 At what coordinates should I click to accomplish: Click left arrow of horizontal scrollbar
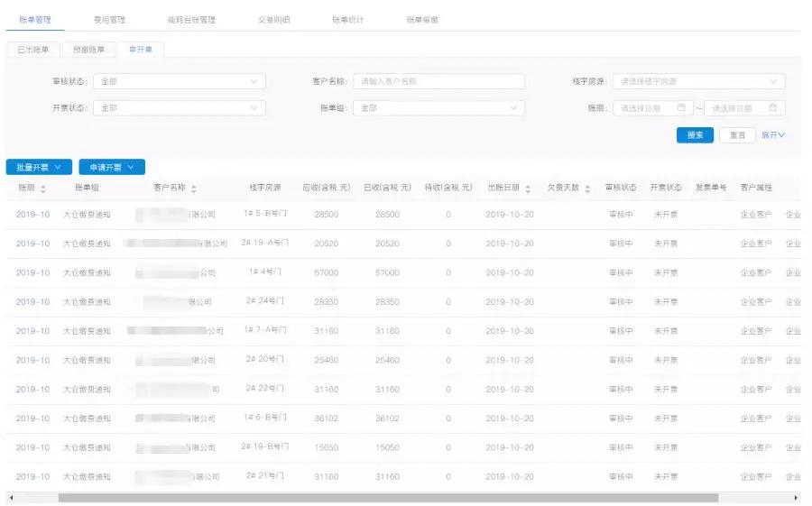point(11,497)
